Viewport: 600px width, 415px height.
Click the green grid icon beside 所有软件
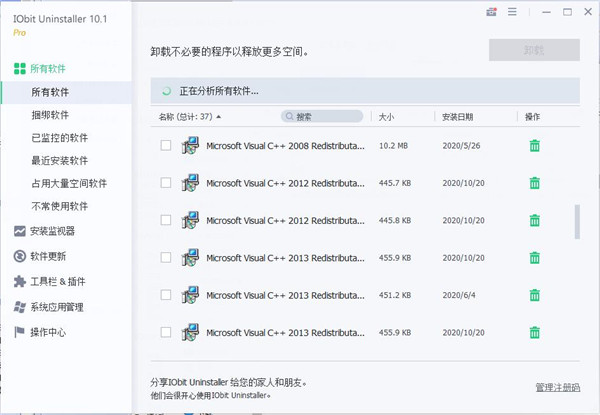click(x=20, y=68)
